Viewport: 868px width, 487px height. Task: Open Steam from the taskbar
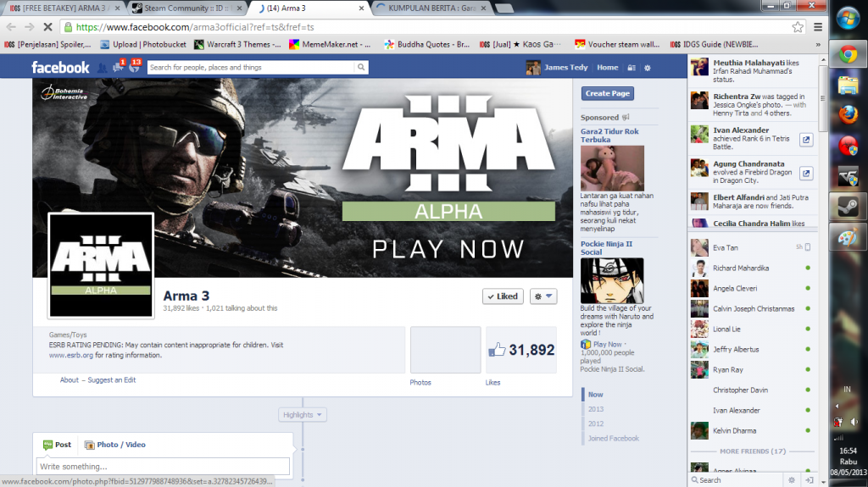coord(848,208)
